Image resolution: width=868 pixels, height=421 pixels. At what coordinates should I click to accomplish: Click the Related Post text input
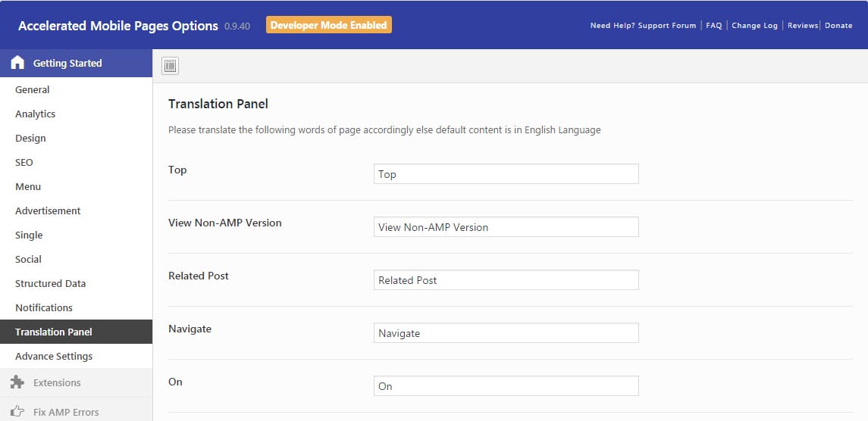coord(506,280)
